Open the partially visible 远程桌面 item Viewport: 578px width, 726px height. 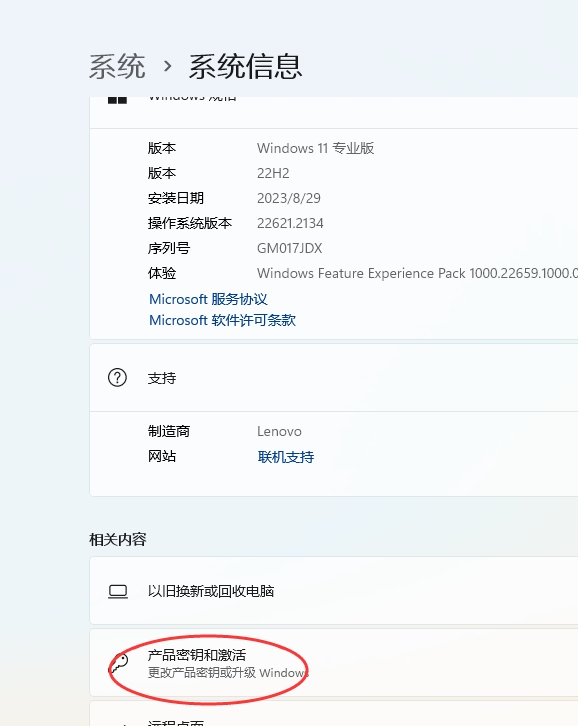333,713
